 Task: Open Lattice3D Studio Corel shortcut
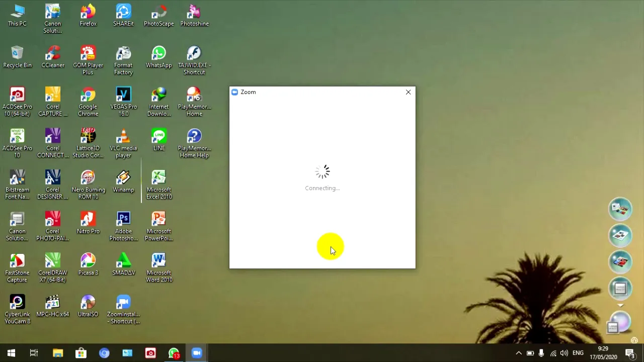88,143
